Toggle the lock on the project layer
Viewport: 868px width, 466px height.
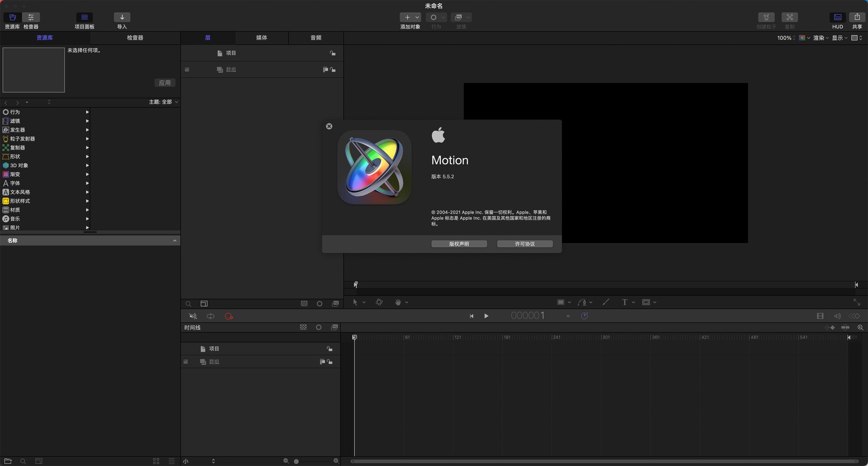(x=333, y=53)
